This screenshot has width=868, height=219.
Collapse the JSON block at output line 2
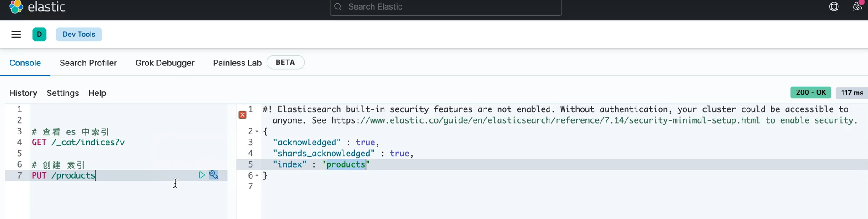click(257, 132)
